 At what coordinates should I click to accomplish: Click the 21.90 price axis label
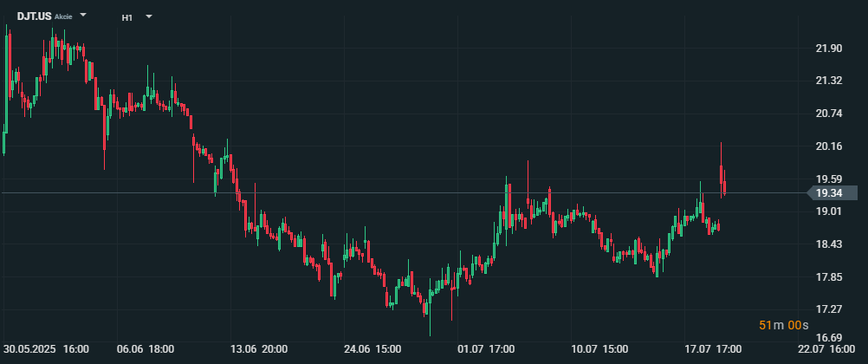[829, 49]
